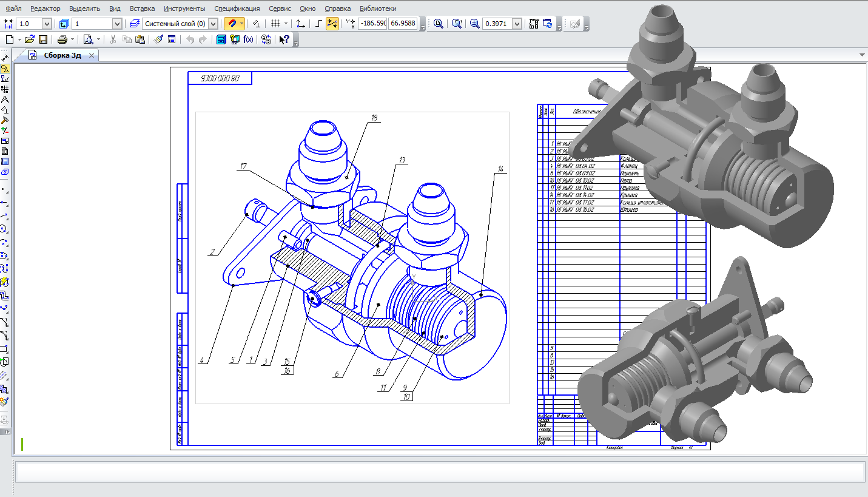Open the Выделить menu
This screenshot has height=497, width=868.
click(x=85, y=8)
